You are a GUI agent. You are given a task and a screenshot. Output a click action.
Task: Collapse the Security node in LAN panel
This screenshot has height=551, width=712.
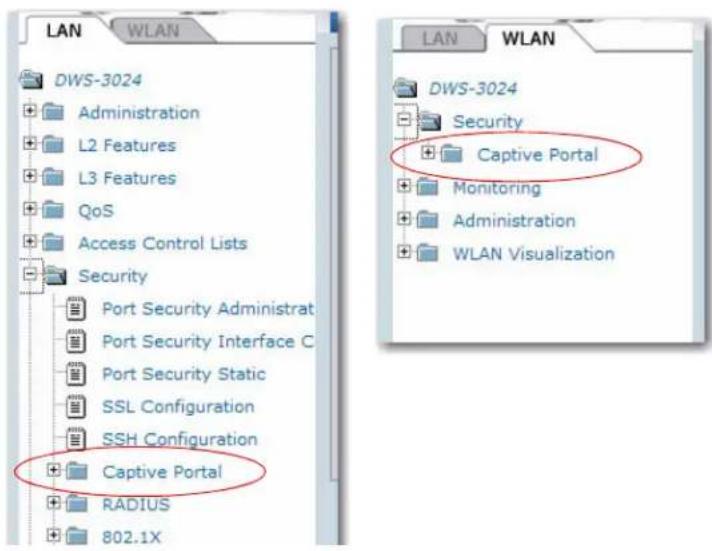point(30,274)
